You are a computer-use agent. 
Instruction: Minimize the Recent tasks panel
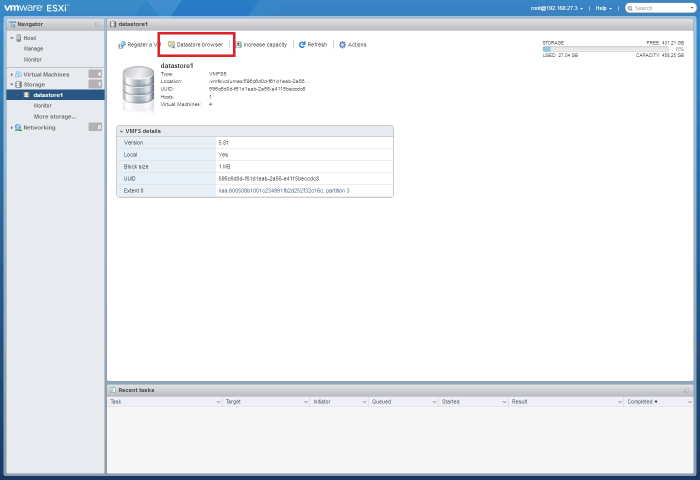click(x=686, y=390)
